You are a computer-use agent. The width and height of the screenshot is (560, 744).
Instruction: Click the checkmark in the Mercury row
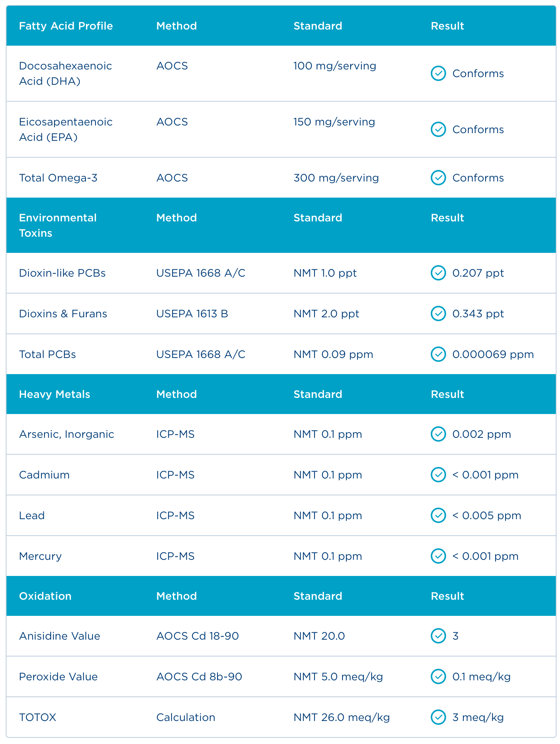438,556
